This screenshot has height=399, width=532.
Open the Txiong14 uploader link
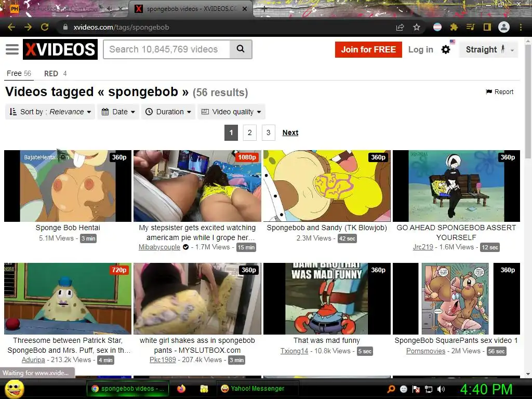coord(294,351)
